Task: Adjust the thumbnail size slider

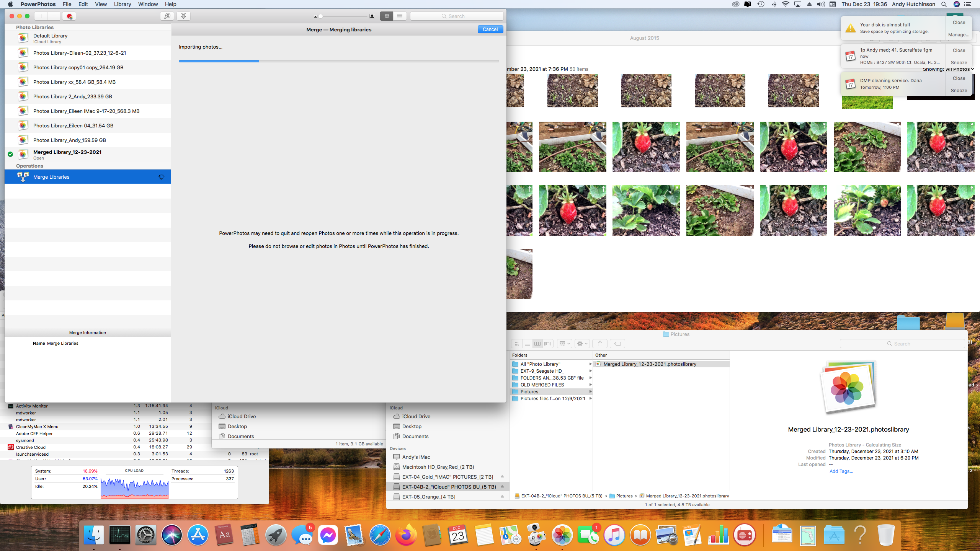Action: [x=321, y=16]
